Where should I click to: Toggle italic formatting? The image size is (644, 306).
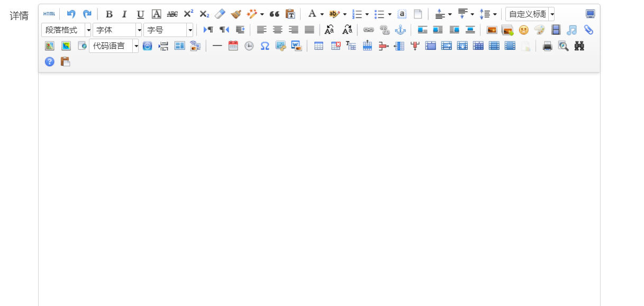(124, 14)
